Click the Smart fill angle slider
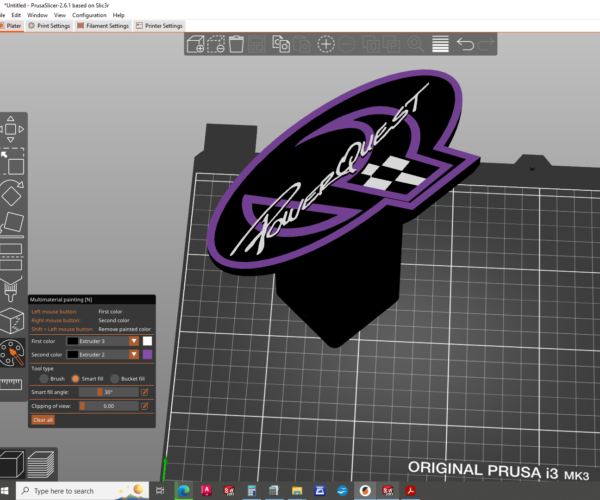 [x=109, y=392]
